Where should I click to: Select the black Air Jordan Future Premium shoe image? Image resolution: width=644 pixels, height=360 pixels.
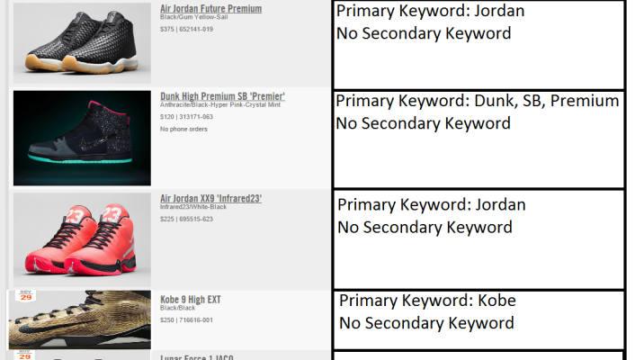[x=82, y=41]
